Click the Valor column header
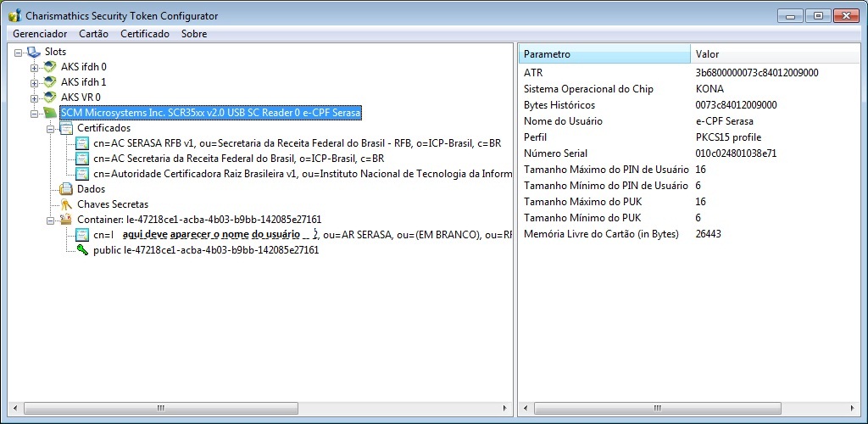The height and width of the screenshot is (424, 868). [776, 54]
